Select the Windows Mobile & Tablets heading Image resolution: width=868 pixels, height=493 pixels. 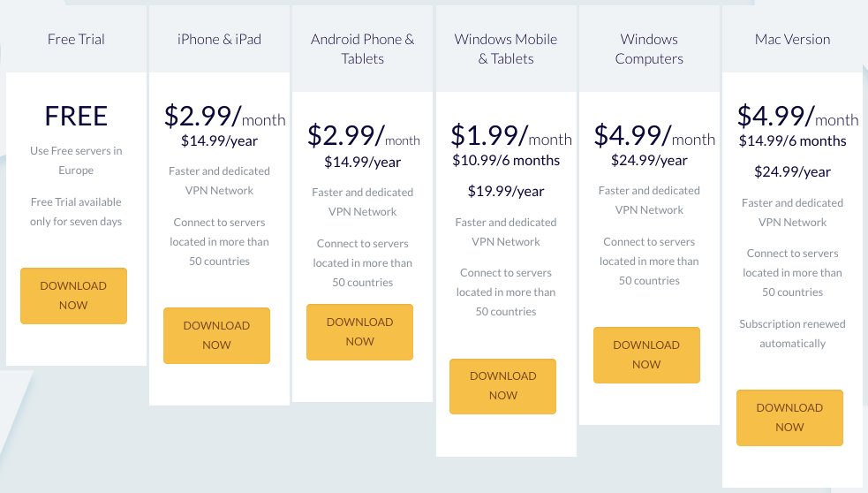506,49
